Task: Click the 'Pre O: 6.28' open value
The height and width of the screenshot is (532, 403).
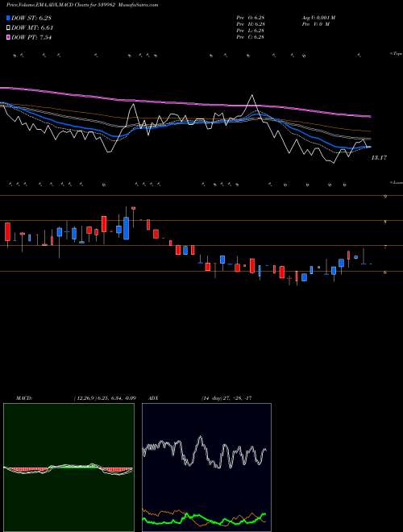Action: (x=251, y=18)
